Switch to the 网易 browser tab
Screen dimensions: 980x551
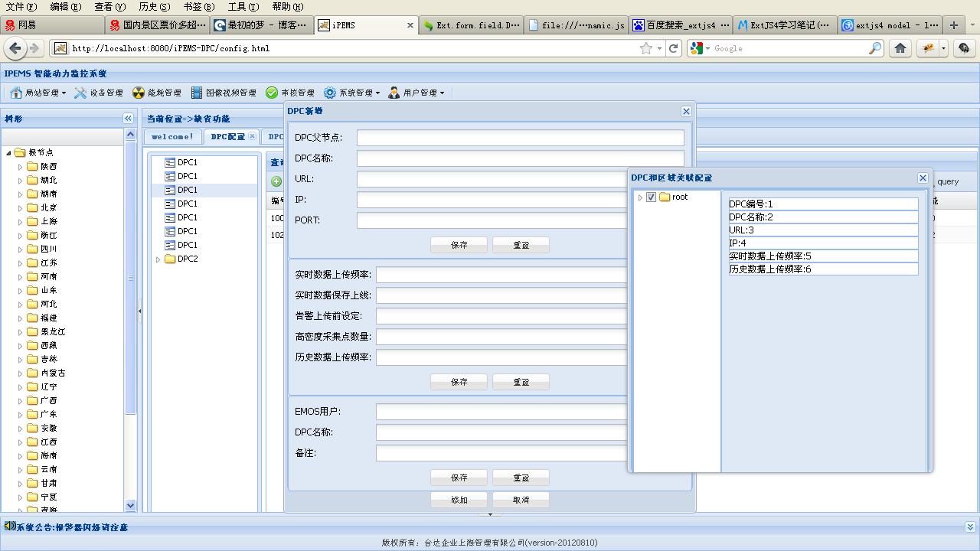[53, 25]
